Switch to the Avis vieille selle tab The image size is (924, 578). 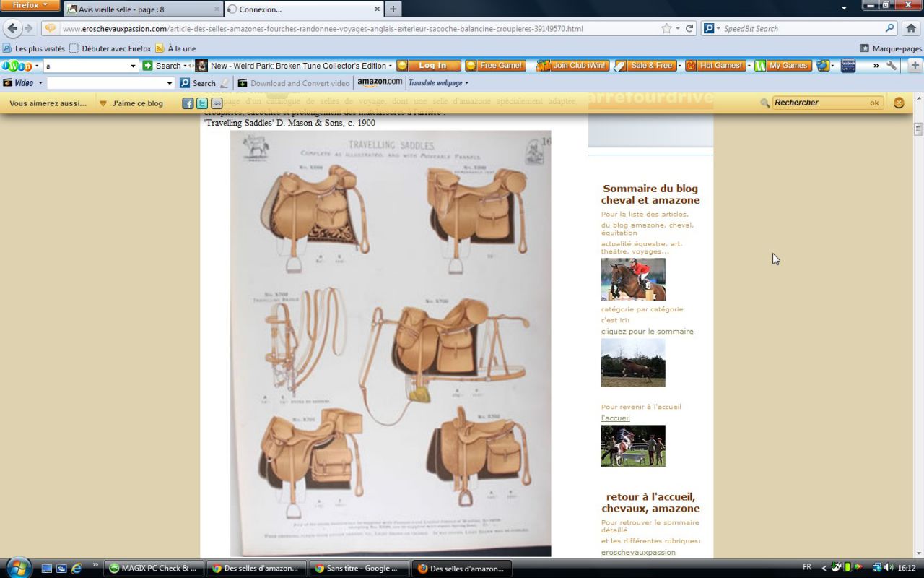[142, 9]
